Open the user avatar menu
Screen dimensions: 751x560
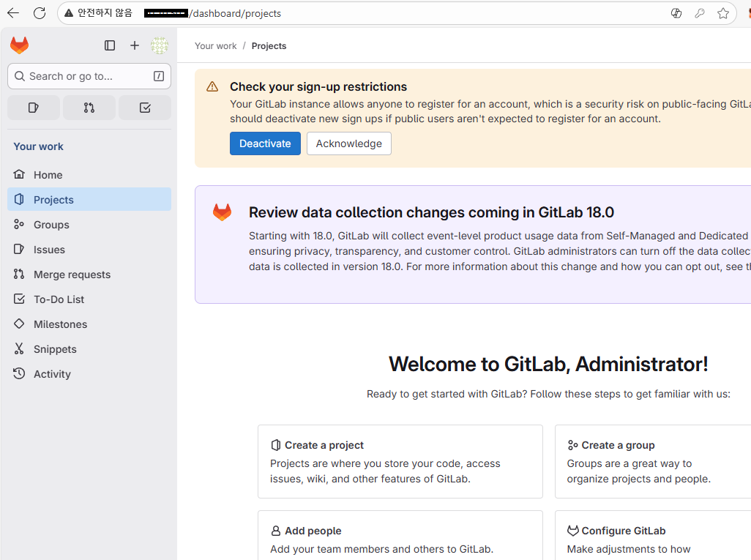pos(160,45)
